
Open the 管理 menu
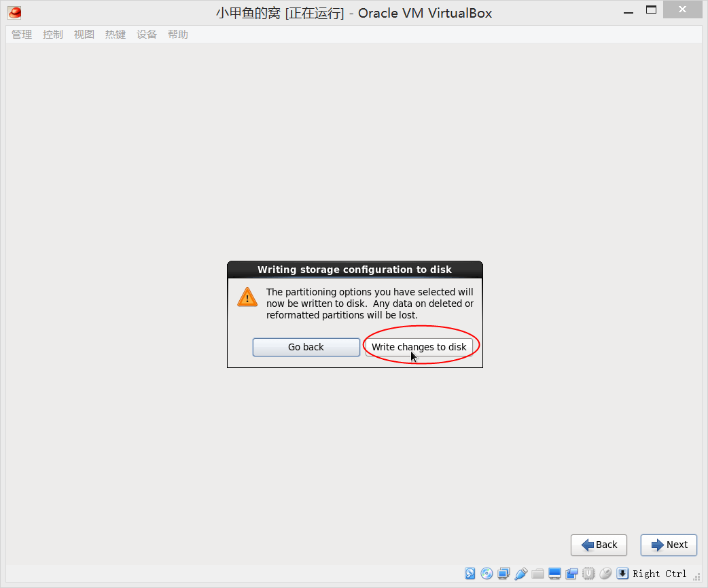click(x=22, y=35)
